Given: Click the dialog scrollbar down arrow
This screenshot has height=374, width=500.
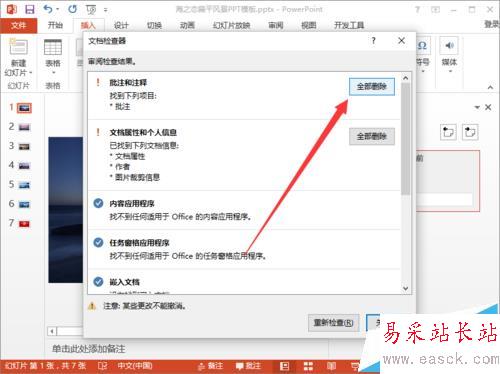Looking at the screenshot, I should (406, 288).
